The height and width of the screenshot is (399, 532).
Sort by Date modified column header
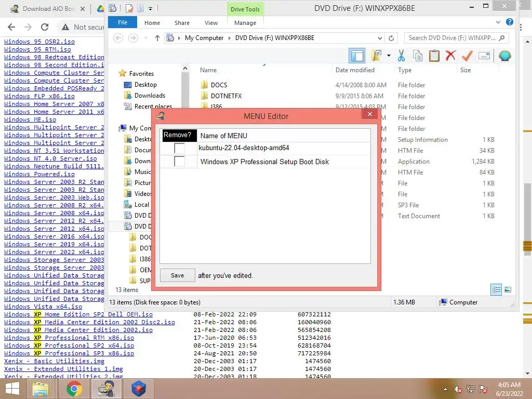tap(355, 70)
